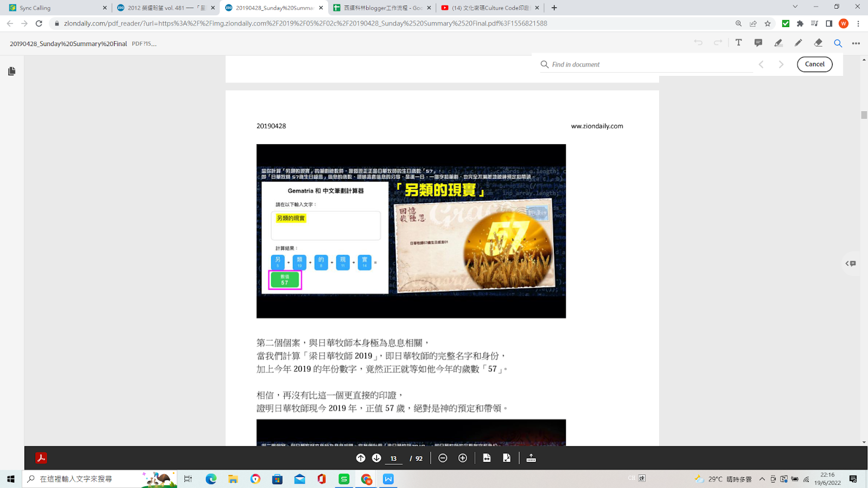The height and width of the screenshot is (488, 868).
Task: Launch Microsoft Edge from the taskbar
Action: [211, 479]
